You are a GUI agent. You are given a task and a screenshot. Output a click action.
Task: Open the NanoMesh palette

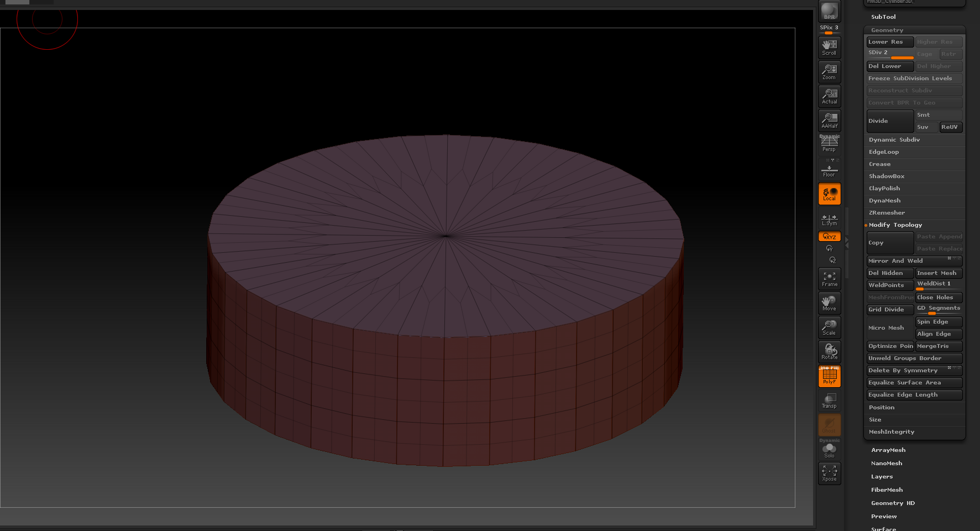[x=887, y=464]
